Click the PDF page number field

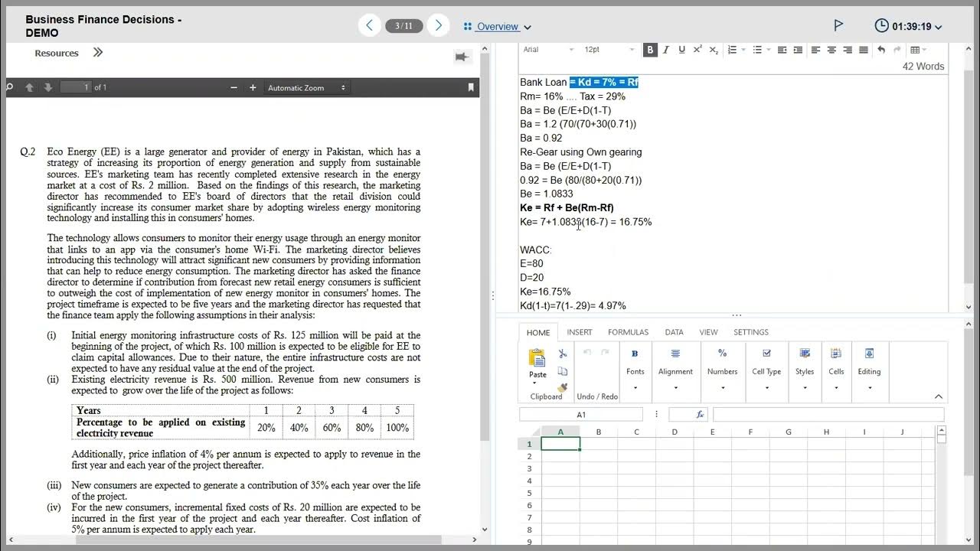[x=76, y=87]
